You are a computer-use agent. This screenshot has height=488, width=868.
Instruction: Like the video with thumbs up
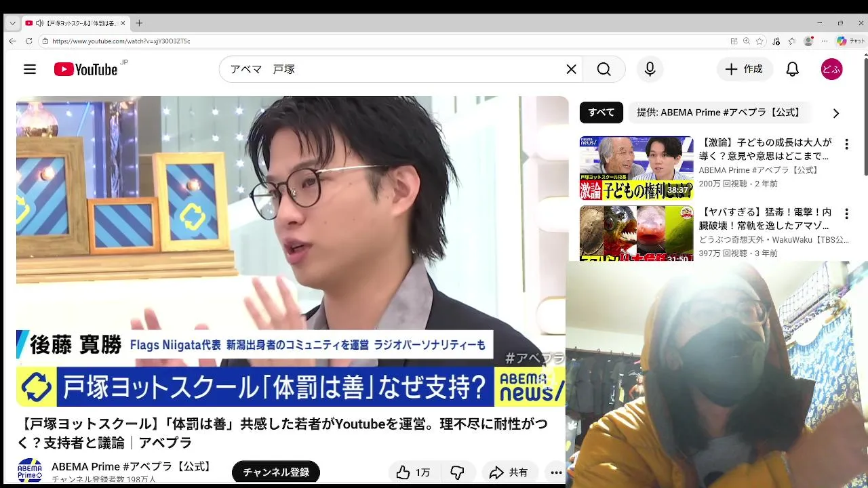pyautogui.click(x=414, y=472)
